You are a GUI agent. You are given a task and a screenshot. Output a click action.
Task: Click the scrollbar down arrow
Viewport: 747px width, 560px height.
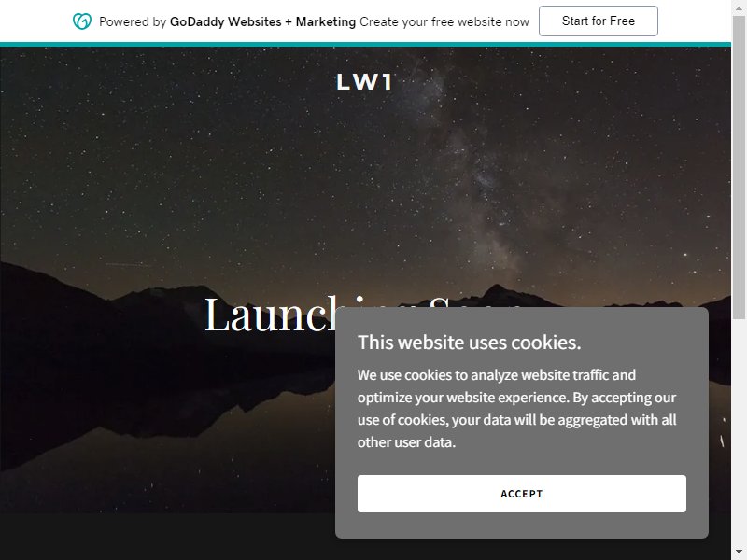pyautogui.click(x=739, y=553)
